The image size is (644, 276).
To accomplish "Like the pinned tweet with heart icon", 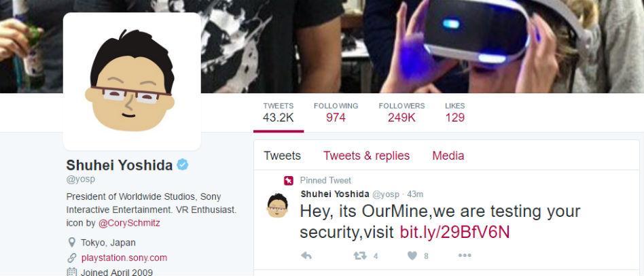I will (x=412, y=256).
